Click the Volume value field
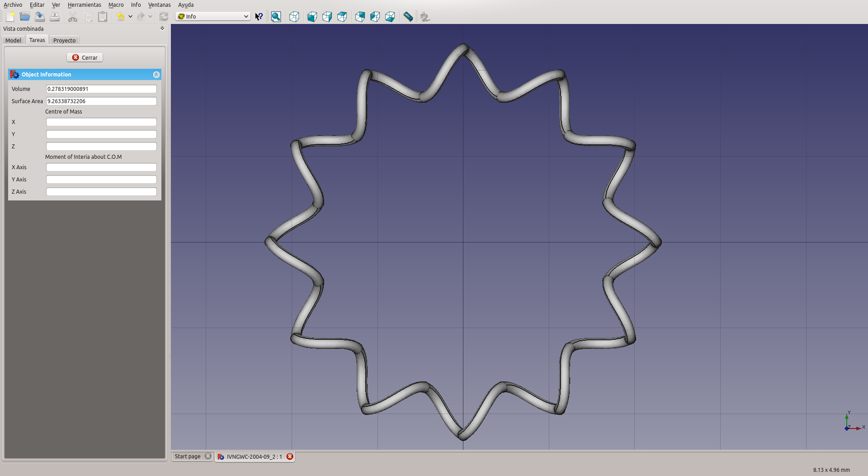Screen dimensions: 868x476 tap(101, 89)
